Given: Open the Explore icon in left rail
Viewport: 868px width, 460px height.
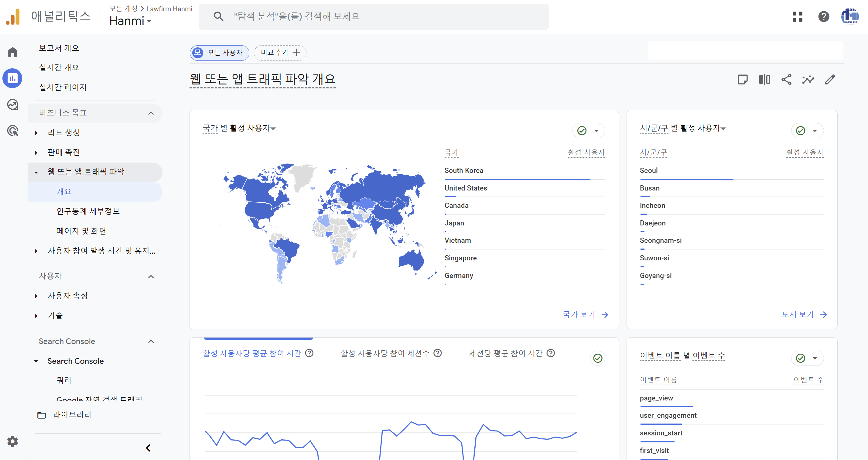Looking at the screenshot, I should [12, 105].
